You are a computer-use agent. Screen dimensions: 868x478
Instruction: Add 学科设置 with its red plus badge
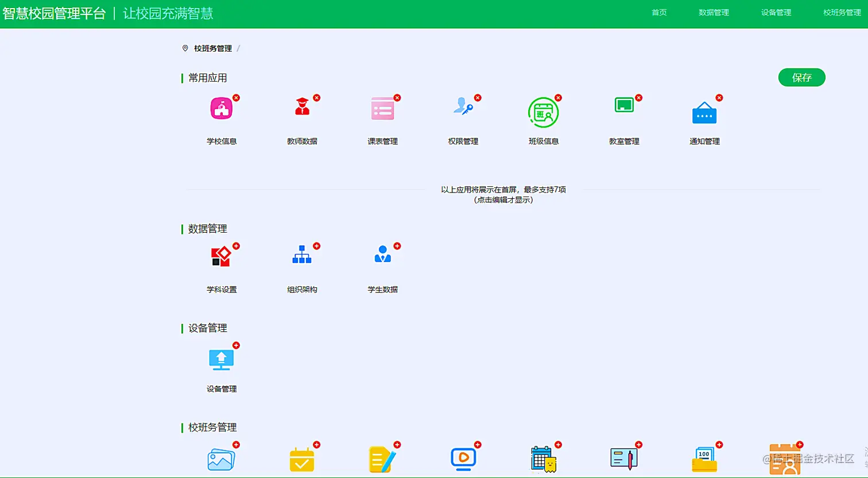[x=236, y=246]
